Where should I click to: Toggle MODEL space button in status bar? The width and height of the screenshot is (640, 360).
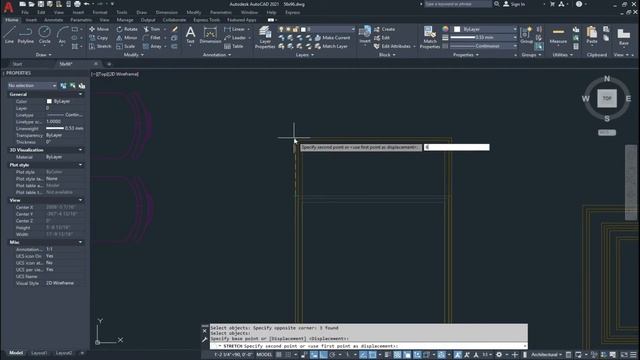pyautogui.click(x=264, y=355)
